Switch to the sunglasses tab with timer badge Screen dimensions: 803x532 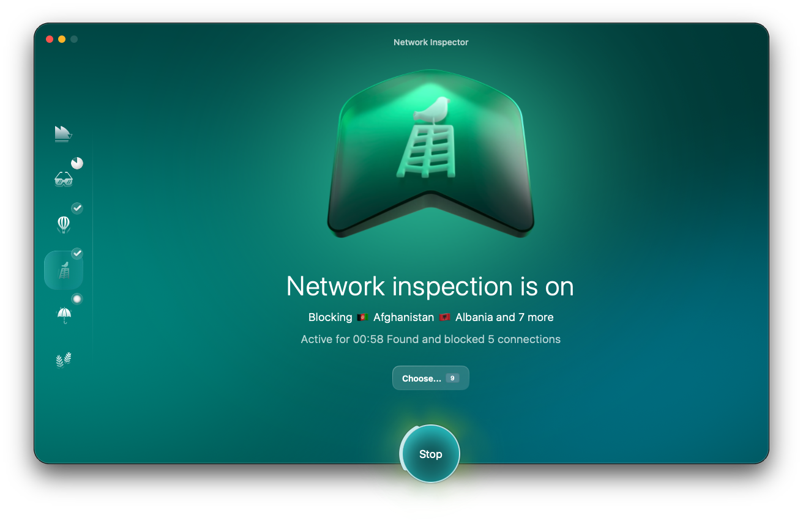pyautogui.click(x=63, y=179)
